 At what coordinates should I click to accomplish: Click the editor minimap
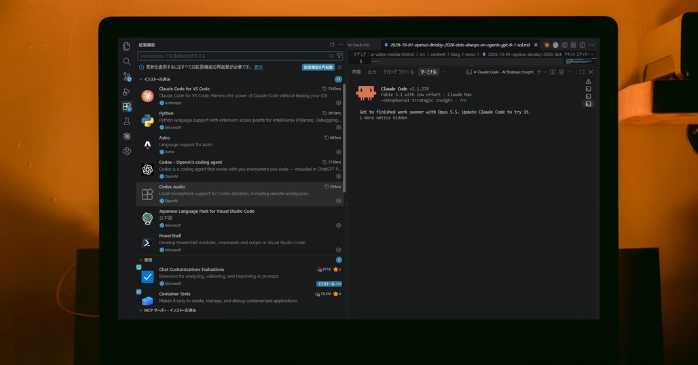pyautogui.click(x=580, y=61)
